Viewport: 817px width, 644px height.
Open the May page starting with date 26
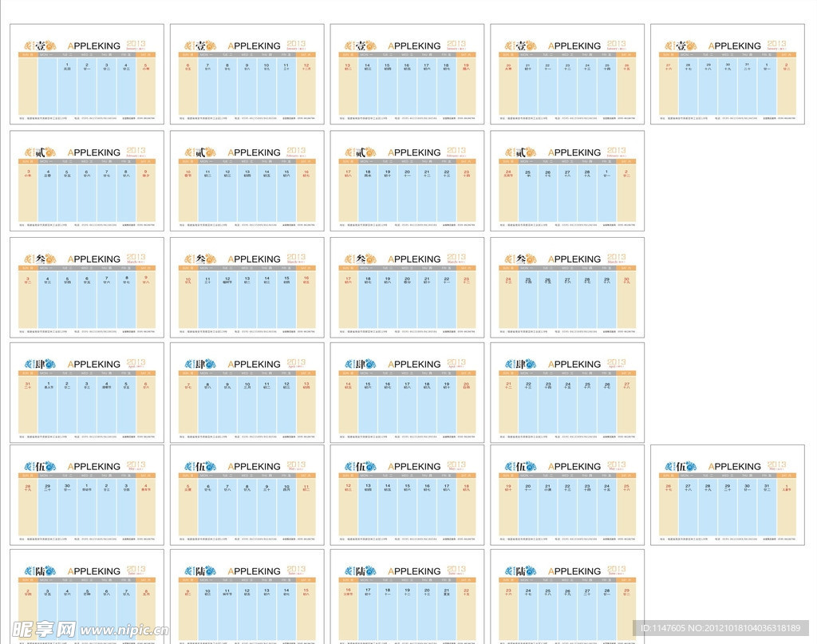point(728,495)
